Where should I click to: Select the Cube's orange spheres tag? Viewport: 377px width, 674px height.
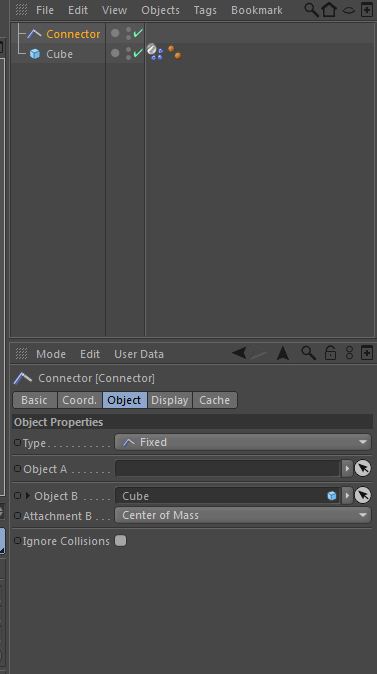click(175, 52)
